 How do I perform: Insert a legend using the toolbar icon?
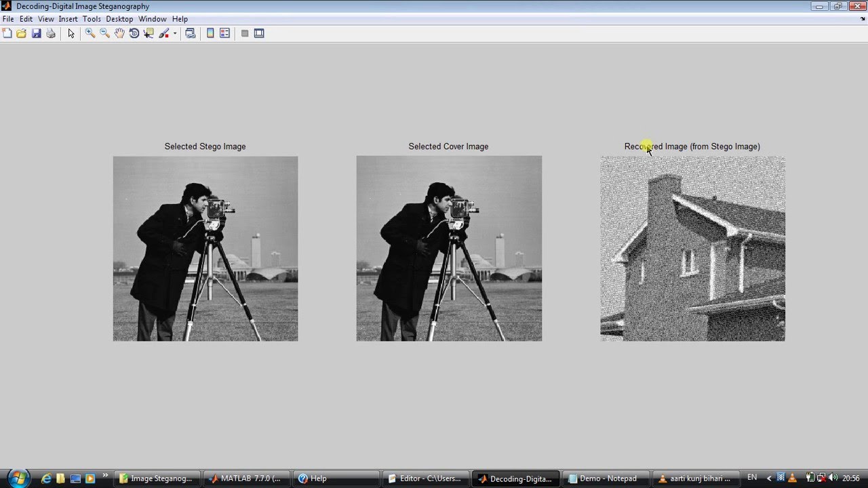click(224, 33)
